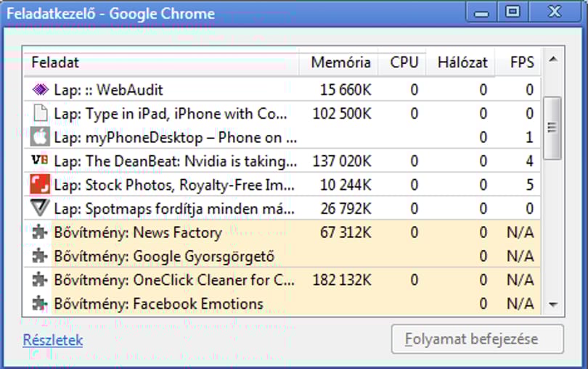Click puzzle icon for Google Gyorsgörgető extension
Screen dimensions: 588x369
[40, 256]
